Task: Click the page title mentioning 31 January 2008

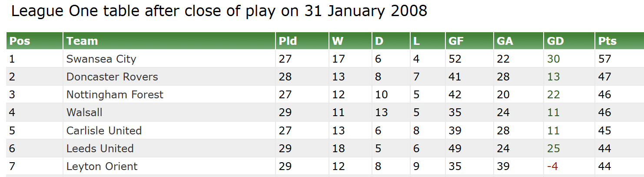Action: click(x=219, y=11)
